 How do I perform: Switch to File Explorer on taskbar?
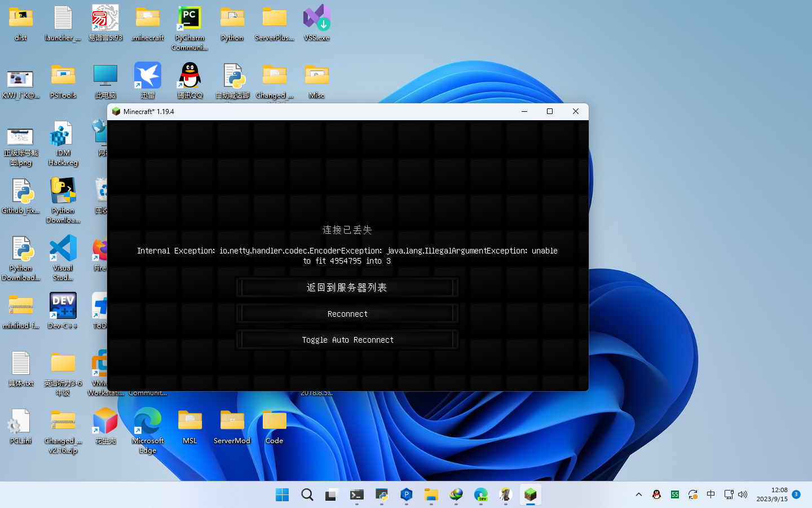coord(431,495)
